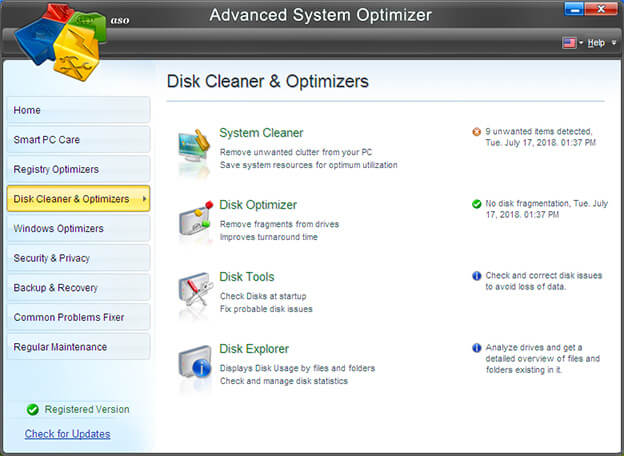Screen dimensions: 624x456
Task: Click 'Check Disks at startup' text
Action: [263, 296]
